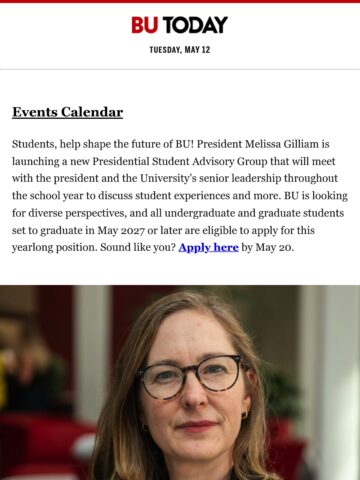Open the Events Calendar link
Screen dimensions: 360x480
(68, 112)
